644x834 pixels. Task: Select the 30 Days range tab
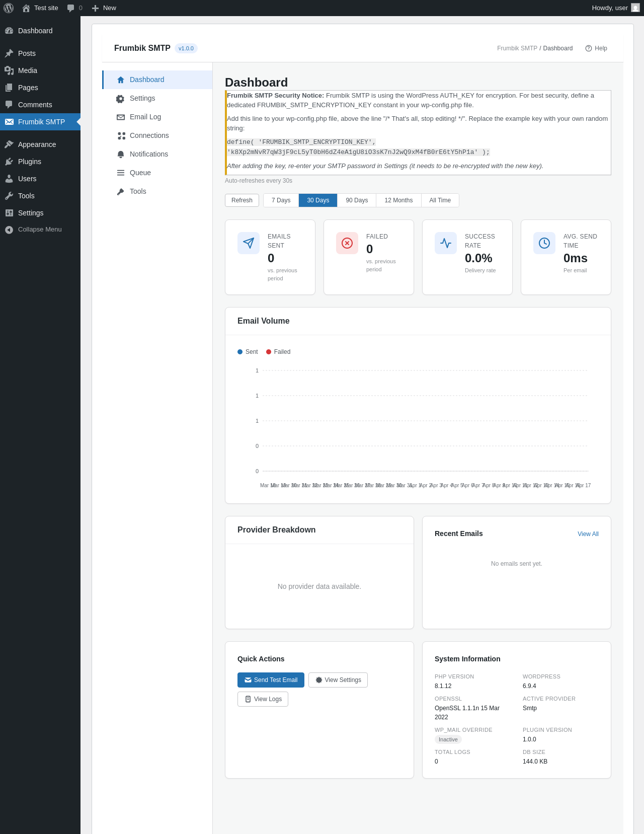pos(318,200)
